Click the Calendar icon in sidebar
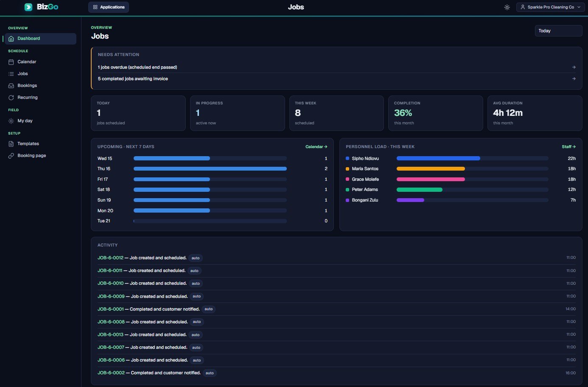 pyautogui.click(x=11, y=62)
